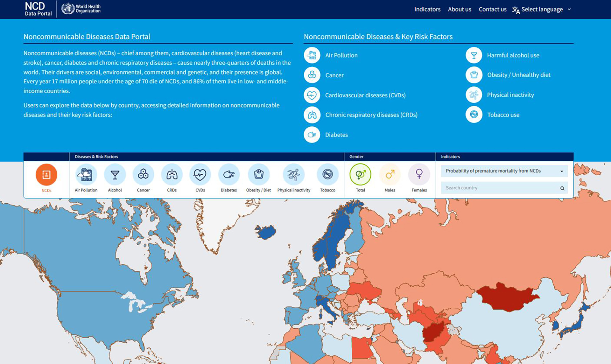Go to the About us page
The width and height of the screenshot is (611, 364).
tap(459, 10)
